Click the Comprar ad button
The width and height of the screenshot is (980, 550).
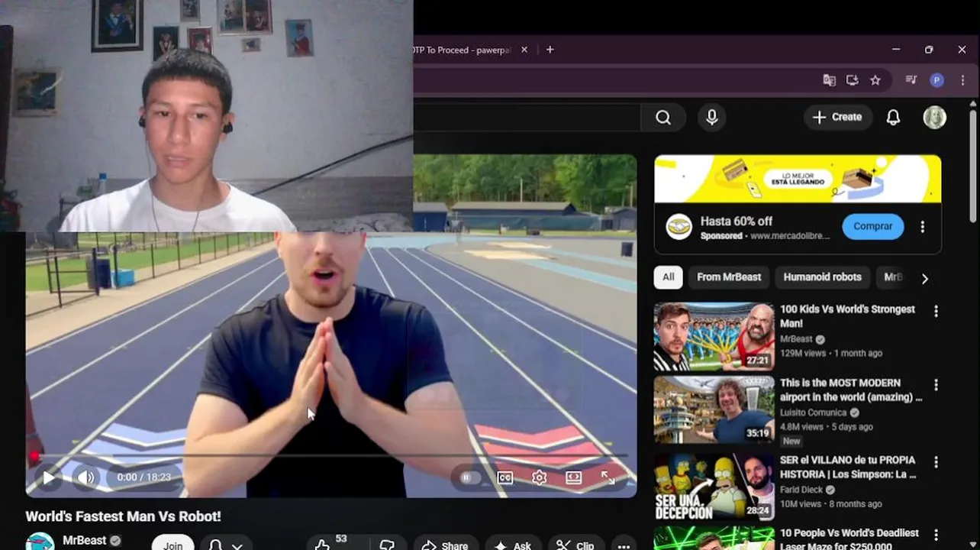click(872, 227)
